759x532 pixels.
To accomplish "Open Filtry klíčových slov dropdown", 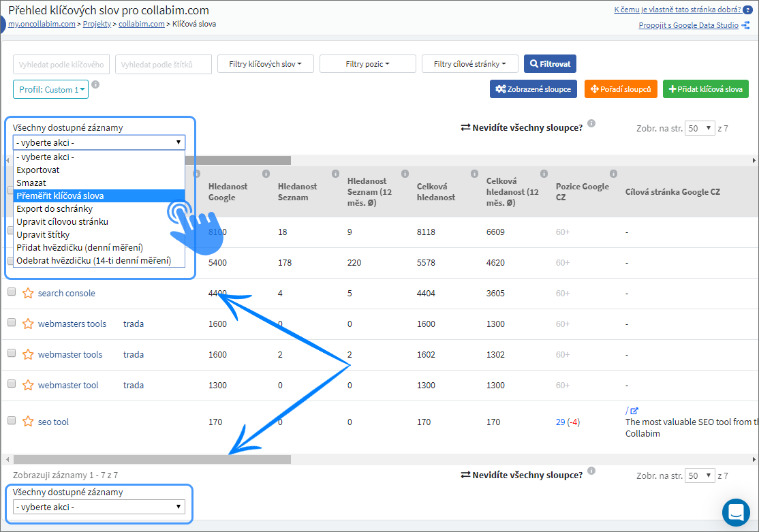I will pos(265,64).
